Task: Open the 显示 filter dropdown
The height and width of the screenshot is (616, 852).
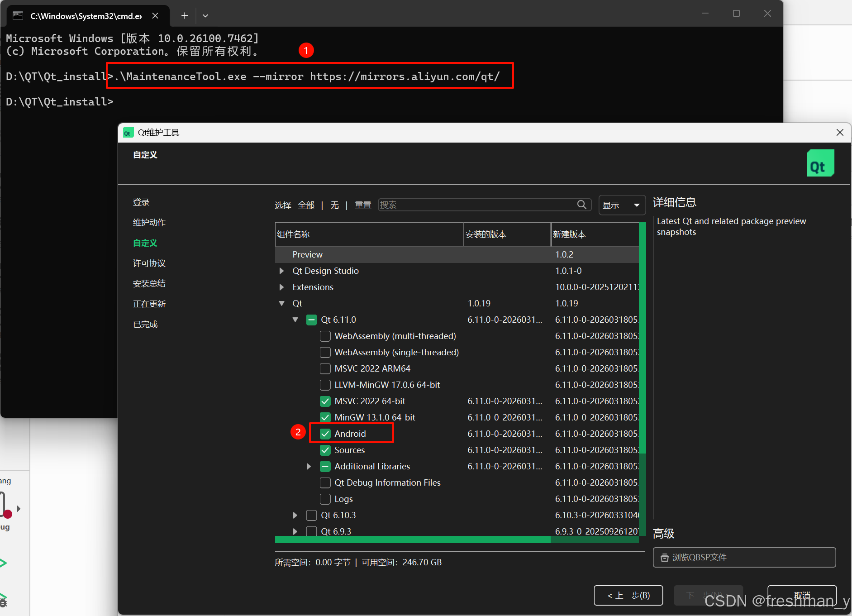Action: point(622,205)
